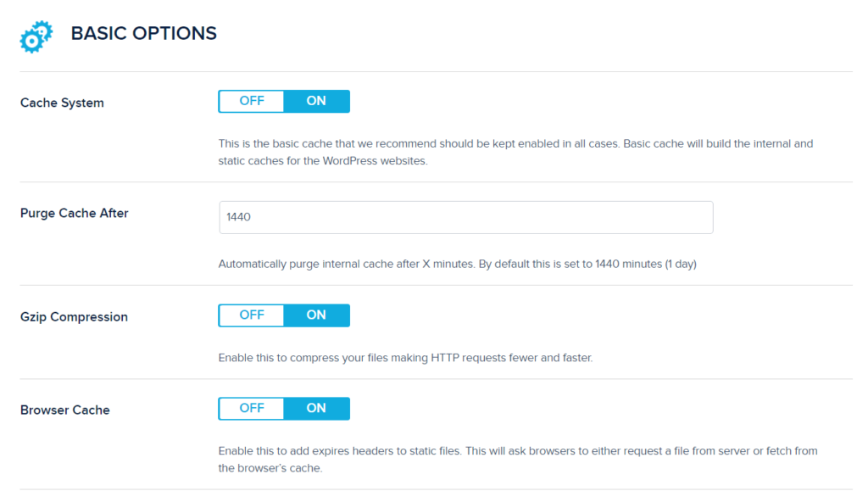The height and width of the screenshot is (491, 868).
Task: Set Browser Cache to OFF
Action: click(252, 409)
